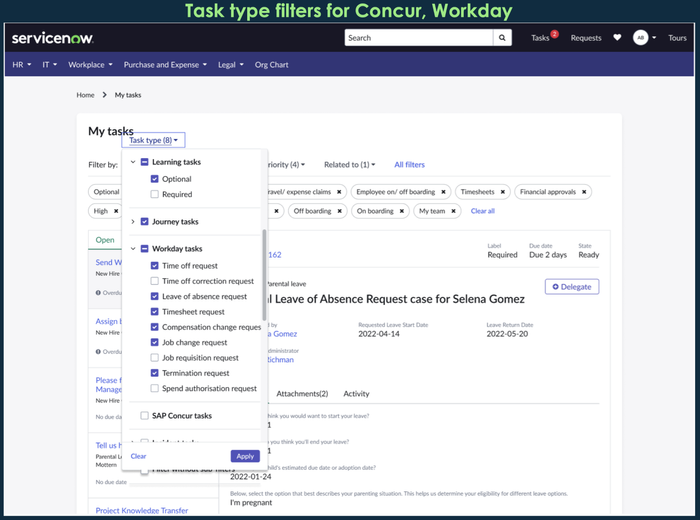Check SAP Concur tasks
The width and height of the screenshot is (700, 520).
point(144,416)
